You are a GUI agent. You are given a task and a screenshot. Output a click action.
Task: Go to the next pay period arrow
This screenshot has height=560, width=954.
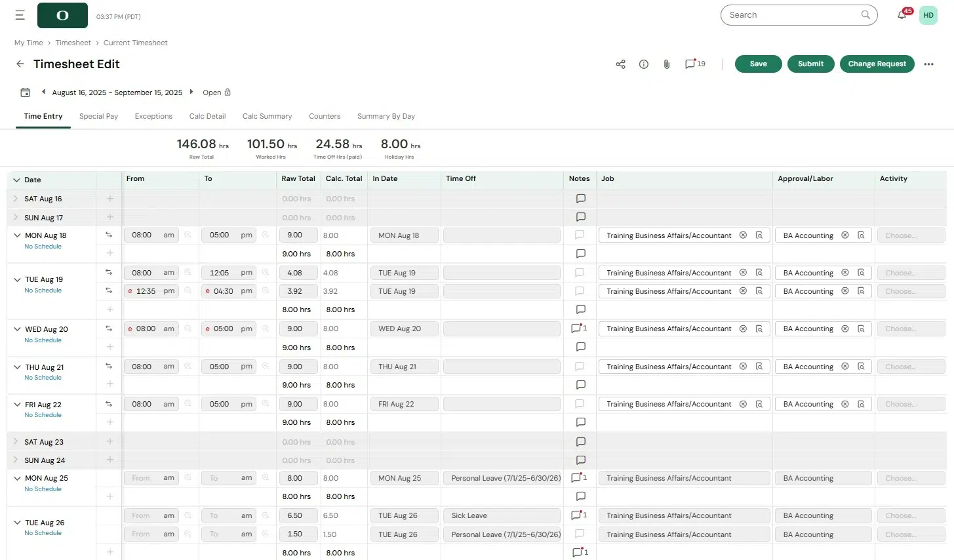click(x=191, y=92)
